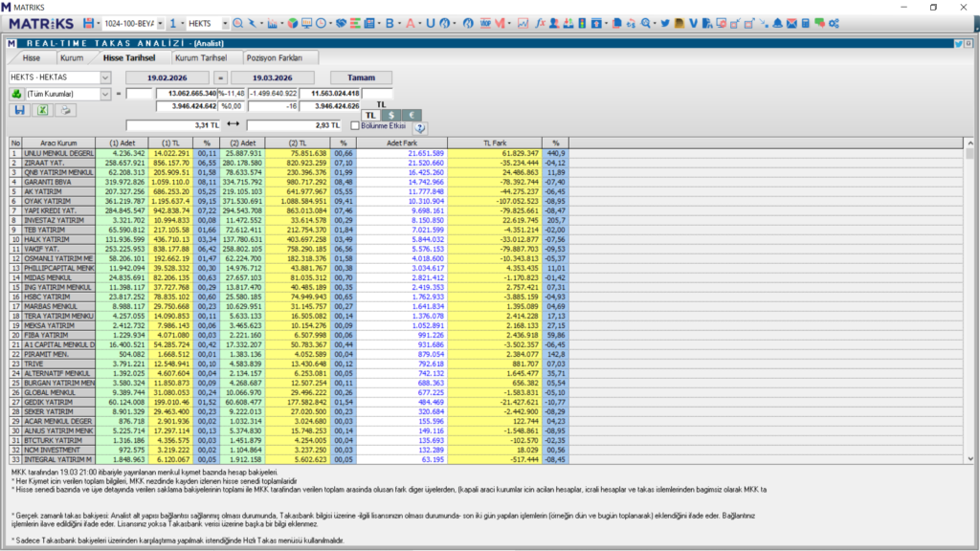Click the bar chart icon in the toolbar
The image size is (980, 551).
272,23
